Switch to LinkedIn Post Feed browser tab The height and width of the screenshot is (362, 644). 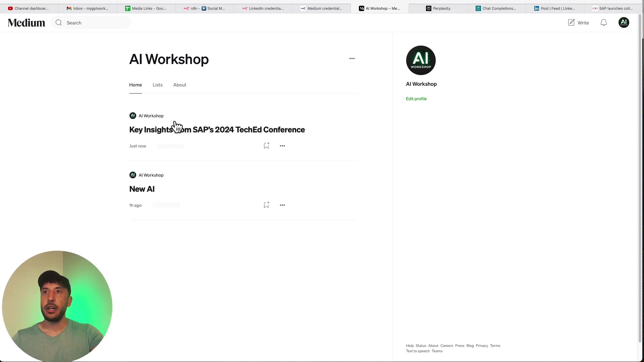point(555,8)
